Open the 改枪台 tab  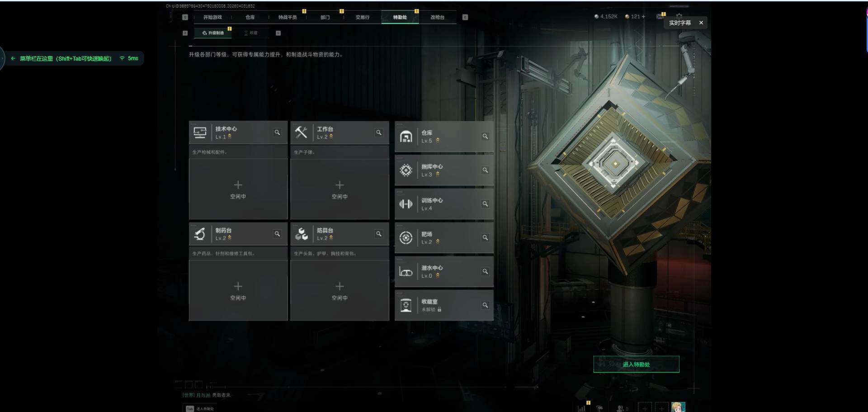(437, 17)
